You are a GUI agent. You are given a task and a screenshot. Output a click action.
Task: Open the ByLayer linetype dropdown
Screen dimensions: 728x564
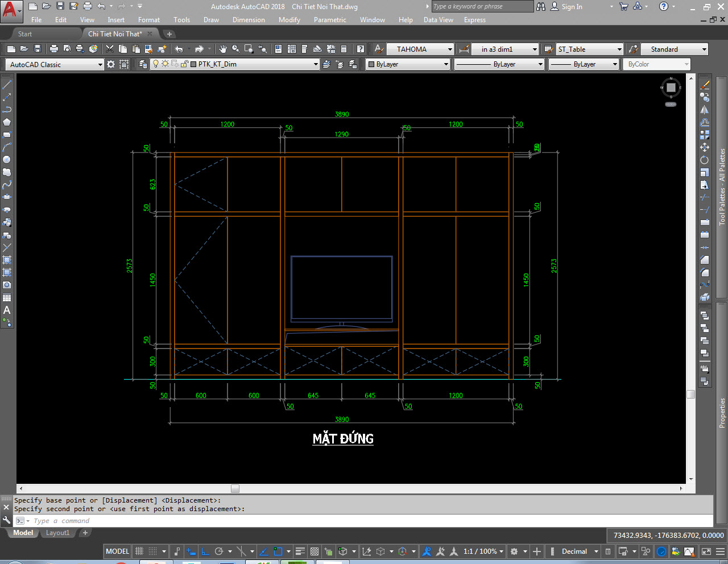click(500, 64)
